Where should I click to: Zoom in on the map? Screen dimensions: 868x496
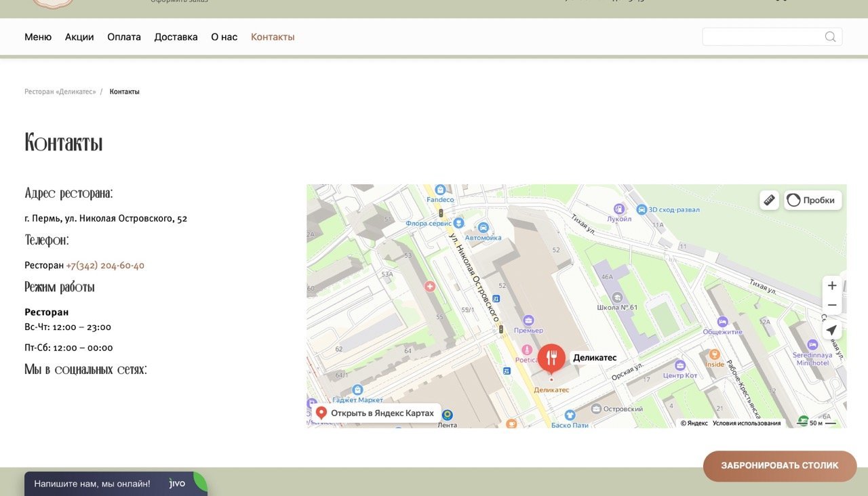tap(832, 285)
